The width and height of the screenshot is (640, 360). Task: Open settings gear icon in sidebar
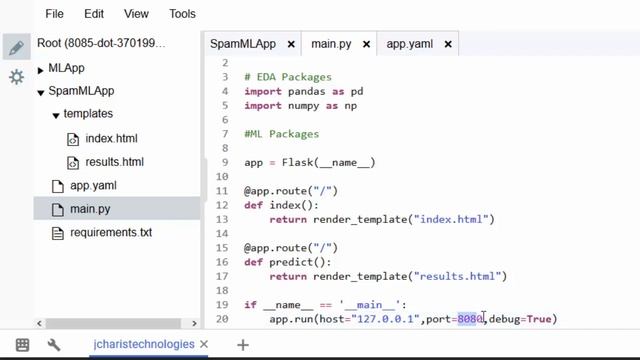[x=16, y=77]
